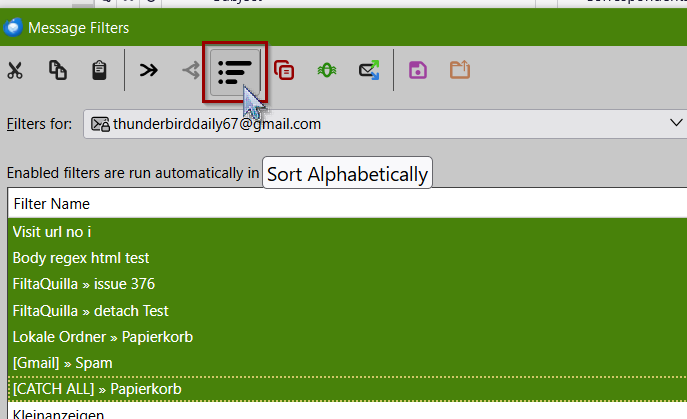Click the Copy filters icon
This screenshot has width=687, height=419.
57,70
